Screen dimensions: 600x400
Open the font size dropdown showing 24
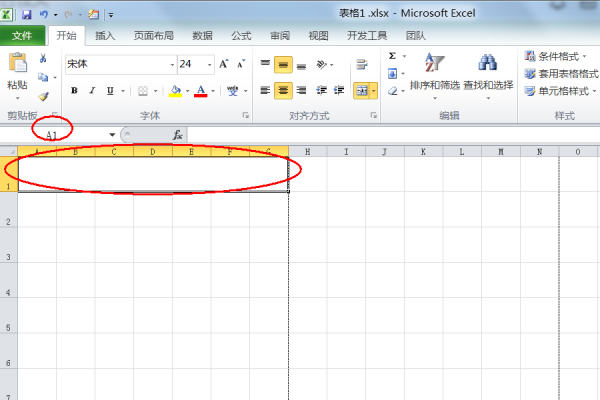[x=206, y=64]
